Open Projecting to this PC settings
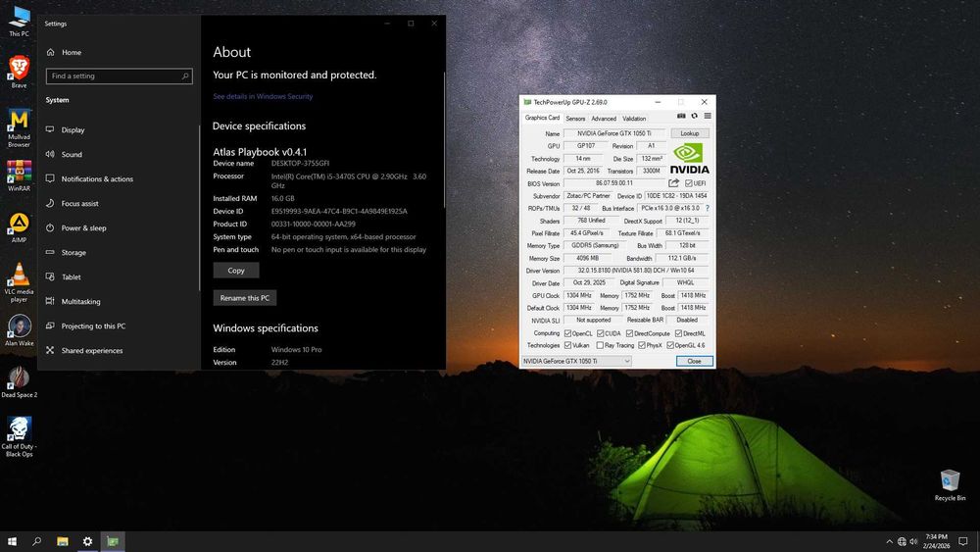 119,326
